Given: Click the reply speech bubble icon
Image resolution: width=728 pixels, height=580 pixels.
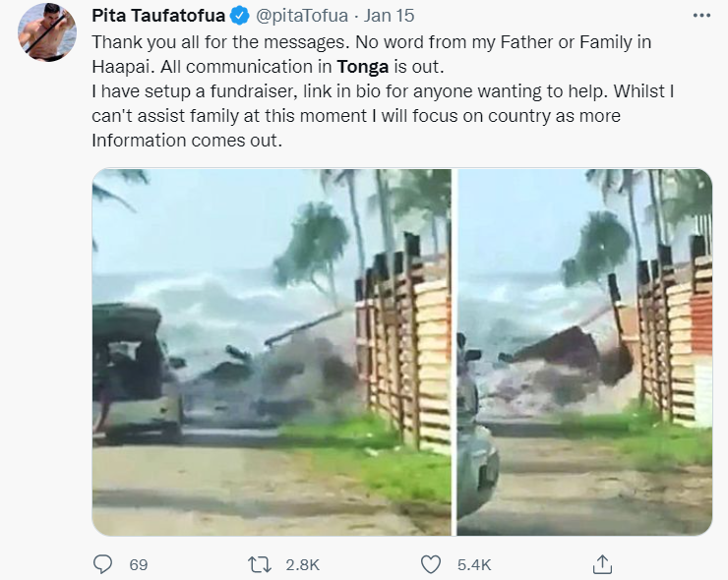Looking at the screenshot, I should click(x=102, y=564).
